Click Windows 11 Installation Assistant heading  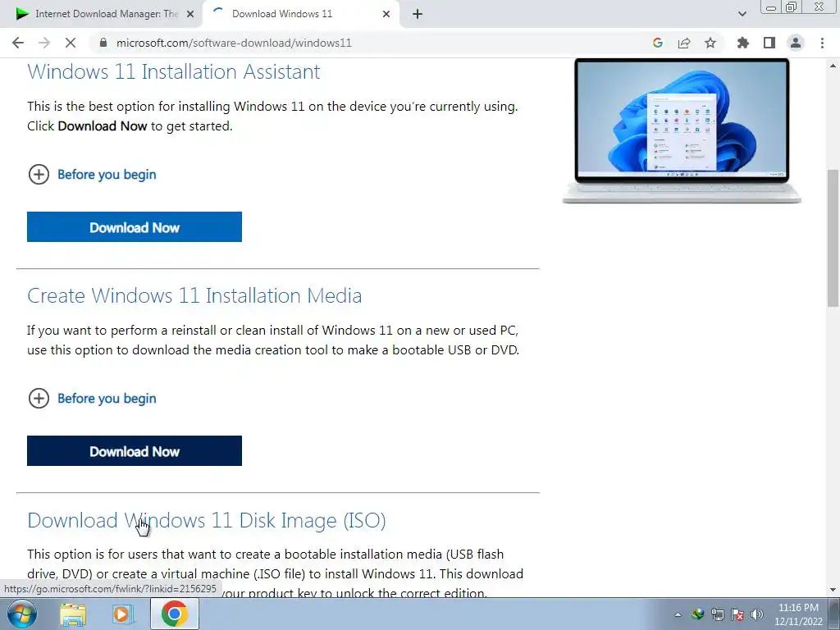pos(174,72)
